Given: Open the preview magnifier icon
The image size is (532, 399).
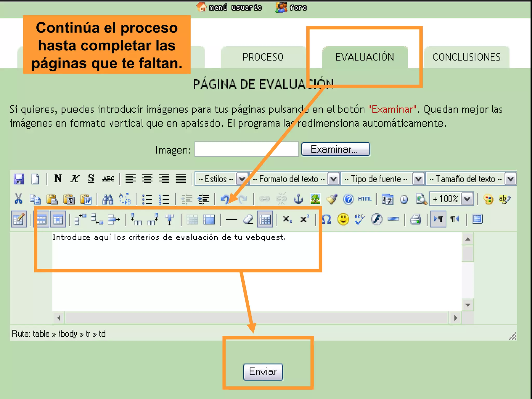Looking at the screenshot, I should tap(421, 199).
